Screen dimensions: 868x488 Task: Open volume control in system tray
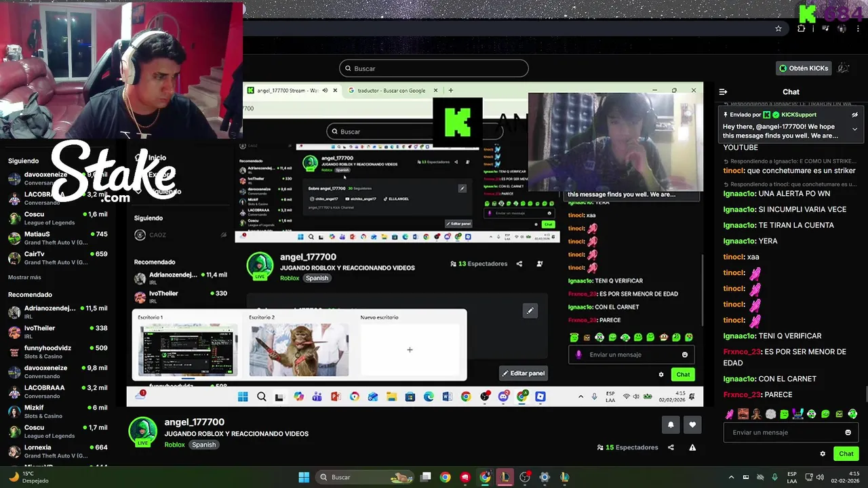click(x=821, y=477)
